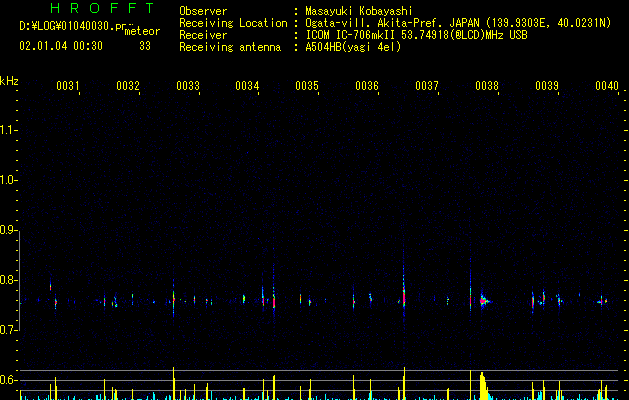629x400 pixels.
Task: Click the 0039 time marker
Action: [547, 85]
